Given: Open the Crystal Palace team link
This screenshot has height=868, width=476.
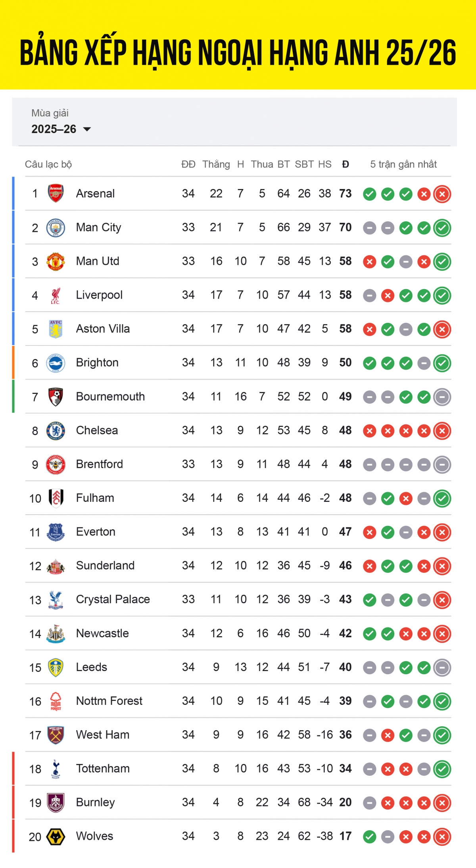Looking at the screenshot, I should 113,599.
